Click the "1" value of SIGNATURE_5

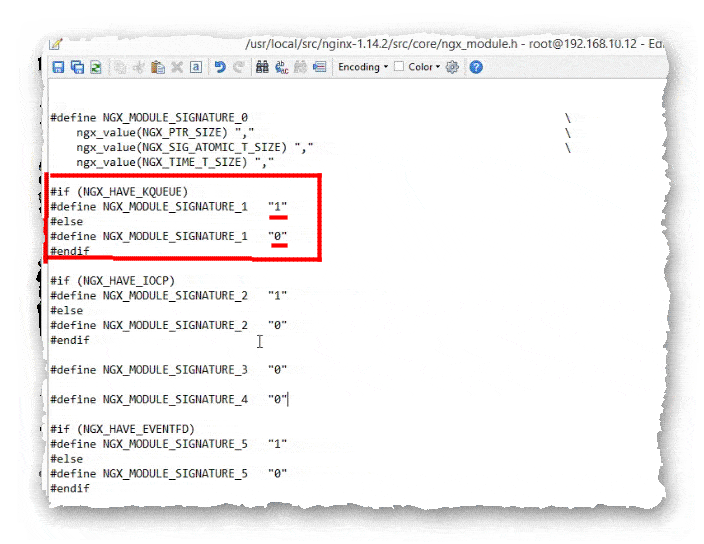277,444
